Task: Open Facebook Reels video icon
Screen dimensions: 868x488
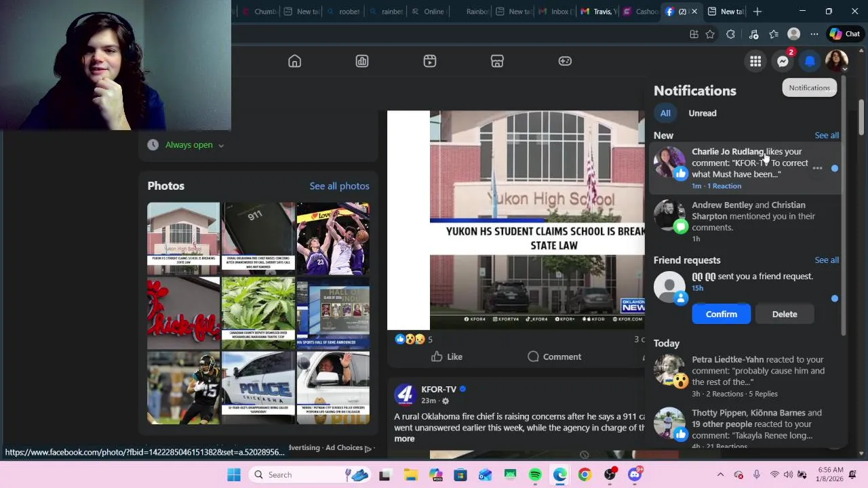Action: coord(430,61)
